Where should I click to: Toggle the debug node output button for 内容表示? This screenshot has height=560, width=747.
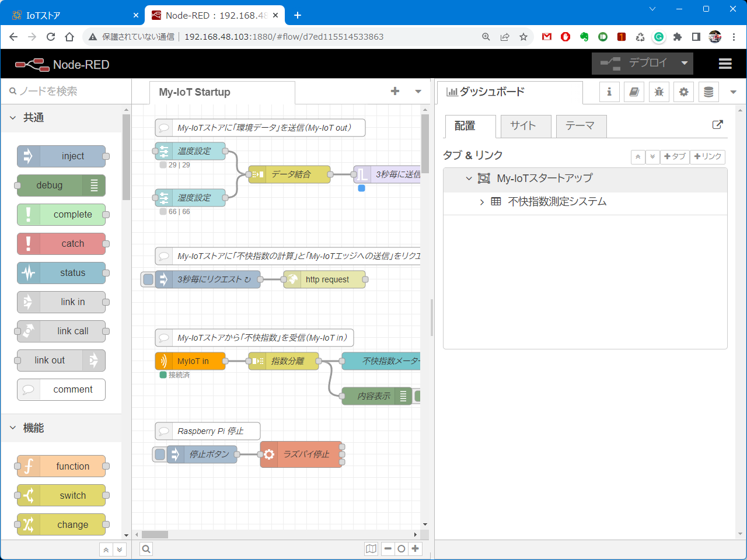point(418,396)
